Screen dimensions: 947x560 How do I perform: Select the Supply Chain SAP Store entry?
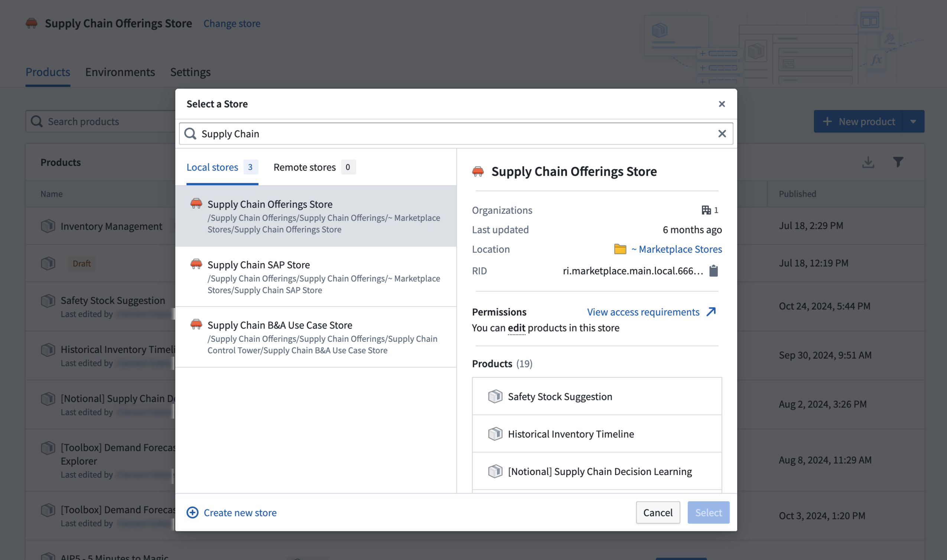[316, 276]
